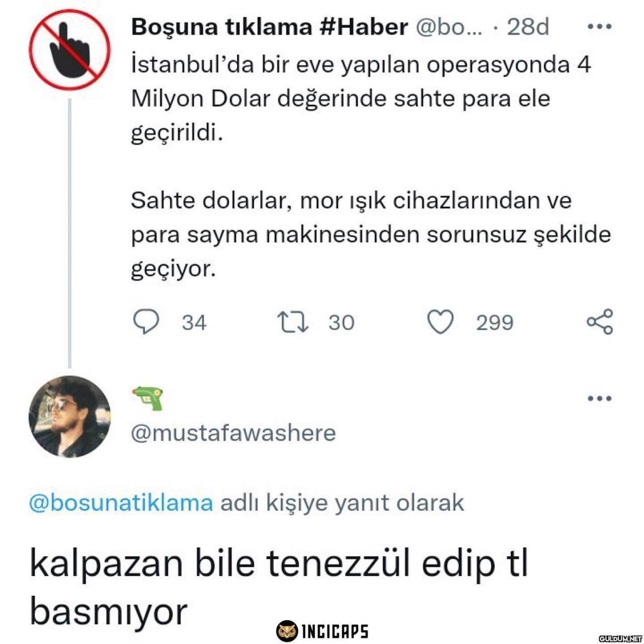Click the 30 retweets count
644x644 pixels.
tap(342, 323)
